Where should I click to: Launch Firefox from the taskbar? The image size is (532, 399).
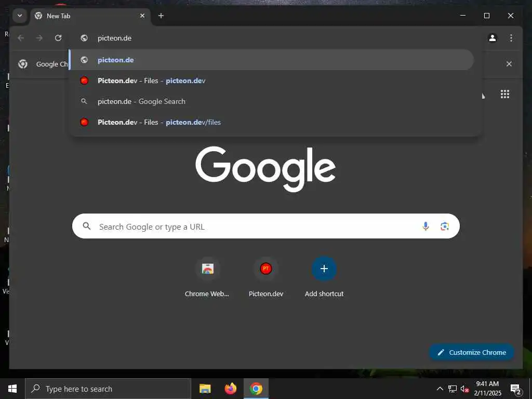[230, 389]
